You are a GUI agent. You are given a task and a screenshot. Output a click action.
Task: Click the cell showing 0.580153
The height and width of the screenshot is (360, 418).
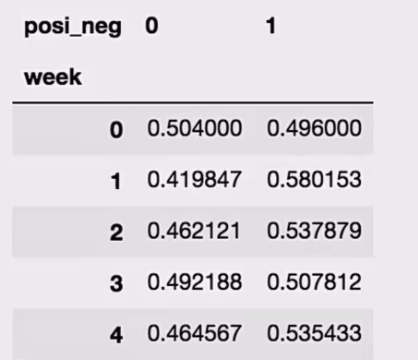coord(314,179)
